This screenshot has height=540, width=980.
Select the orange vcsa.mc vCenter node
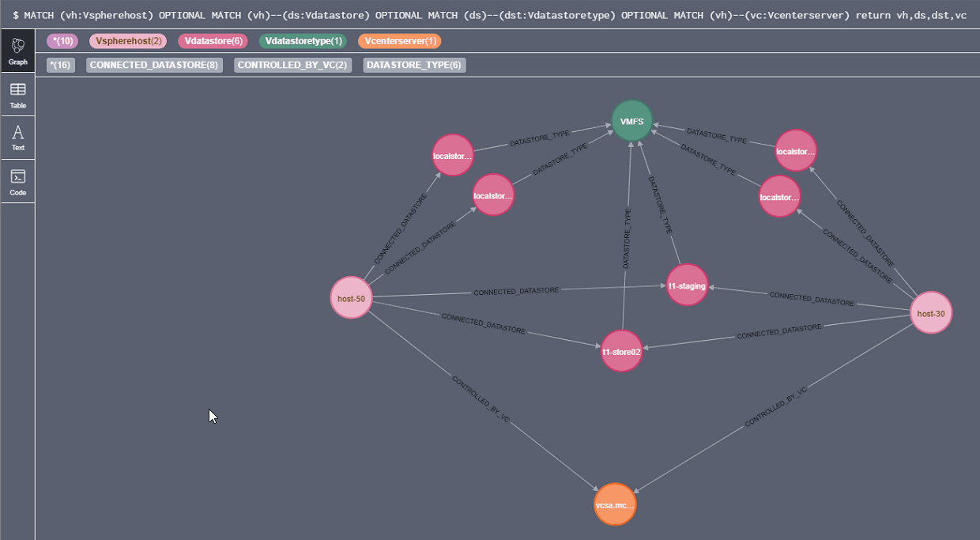point(615,504)
